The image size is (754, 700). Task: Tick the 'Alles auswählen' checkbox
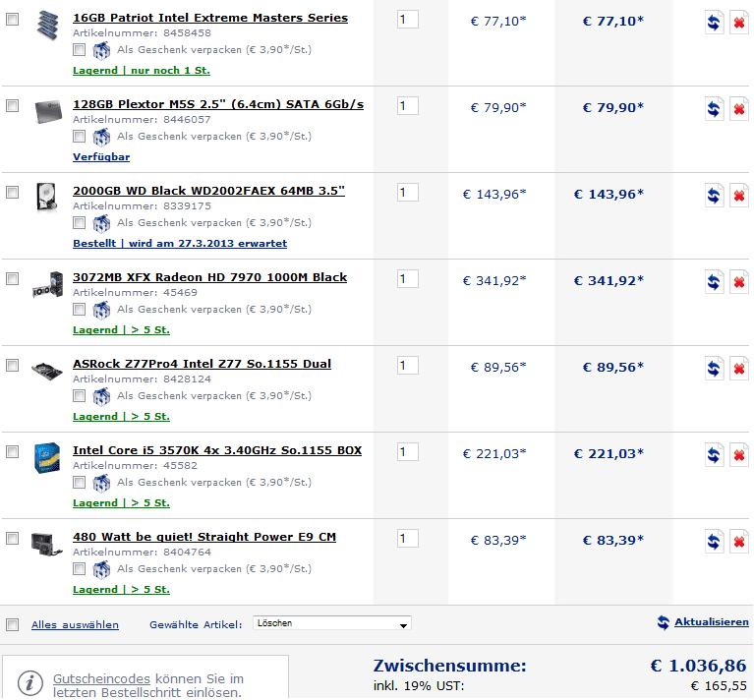(13, 624)
